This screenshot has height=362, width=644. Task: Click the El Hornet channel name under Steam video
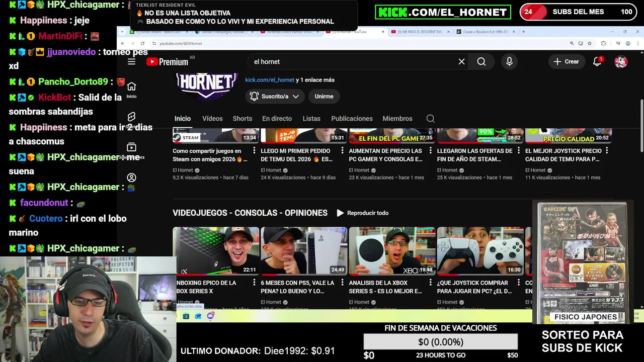[183, 170]
